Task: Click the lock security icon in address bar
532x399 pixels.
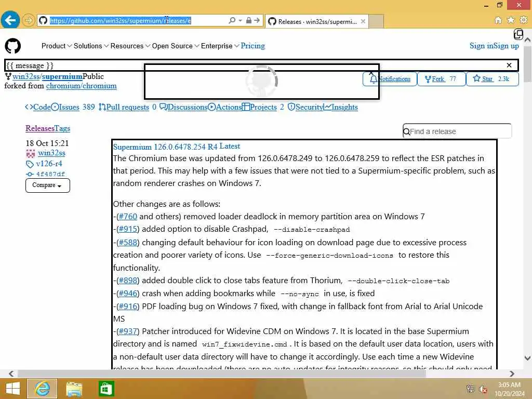Action: (x=249, y=20)
